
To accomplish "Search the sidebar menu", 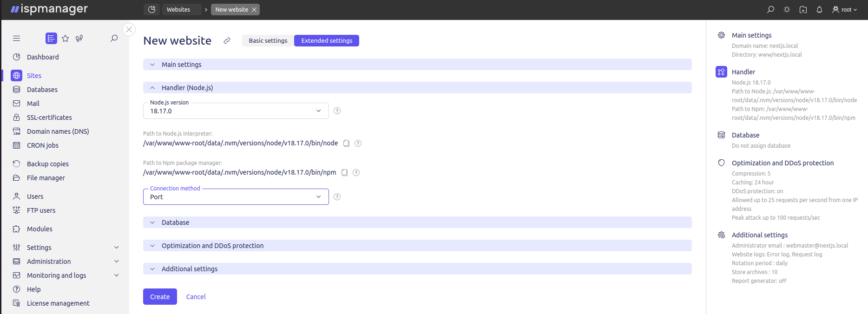I will (x=114, y=39).
